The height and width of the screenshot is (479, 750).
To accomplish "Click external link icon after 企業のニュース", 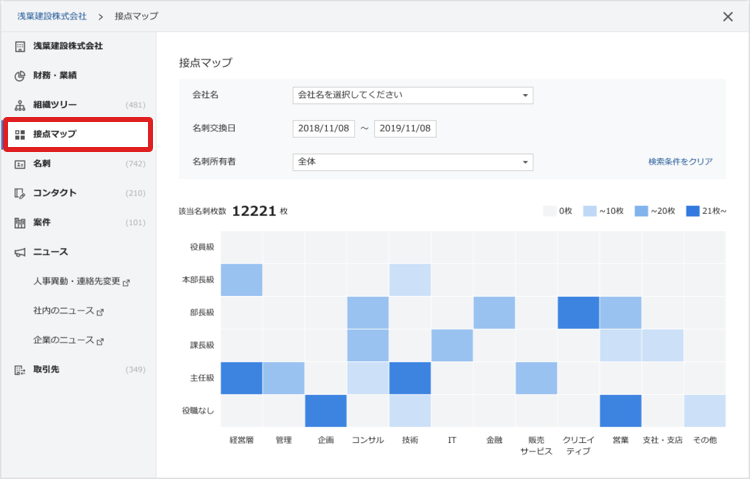I will tap(100, 341).
